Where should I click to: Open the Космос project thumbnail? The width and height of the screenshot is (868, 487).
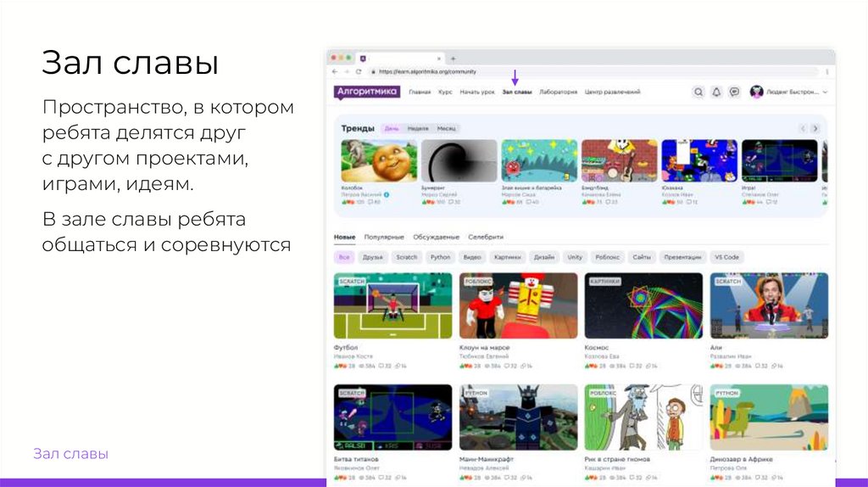click(x=644, y=305)
